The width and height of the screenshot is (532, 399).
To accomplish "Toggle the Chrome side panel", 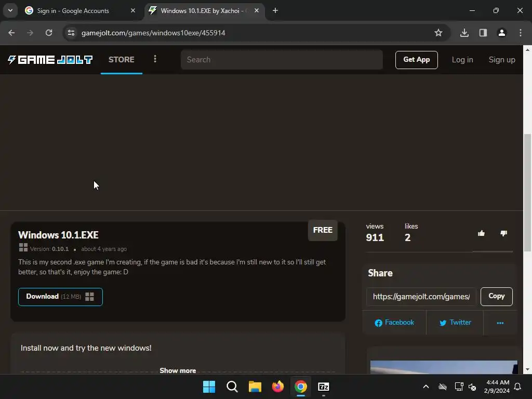I will (483, 33).
